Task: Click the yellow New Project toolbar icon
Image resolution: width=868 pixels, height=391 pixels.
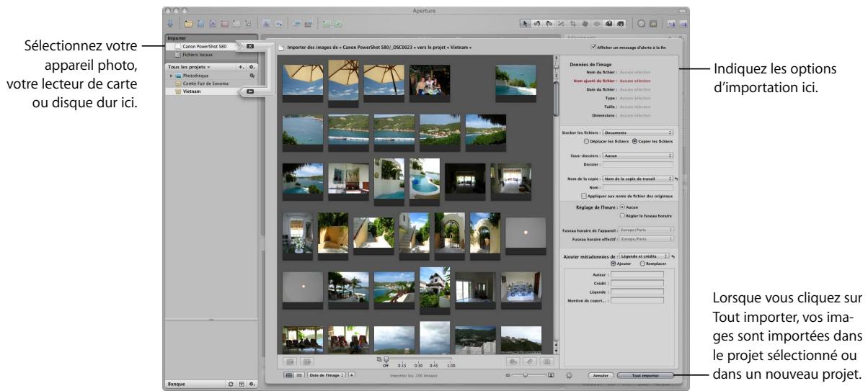Action: pyautogui.click(x=187, y=24)
